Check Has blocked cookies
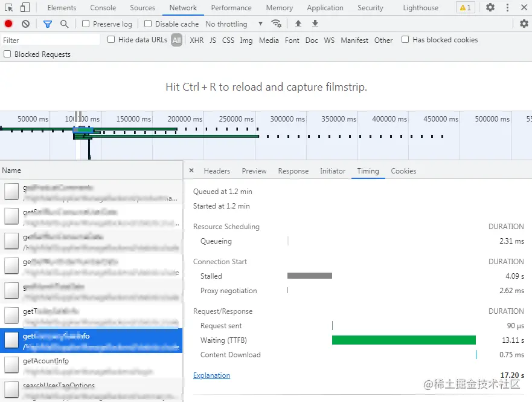Viewport: 532px width, 402px height. (405, 39)
